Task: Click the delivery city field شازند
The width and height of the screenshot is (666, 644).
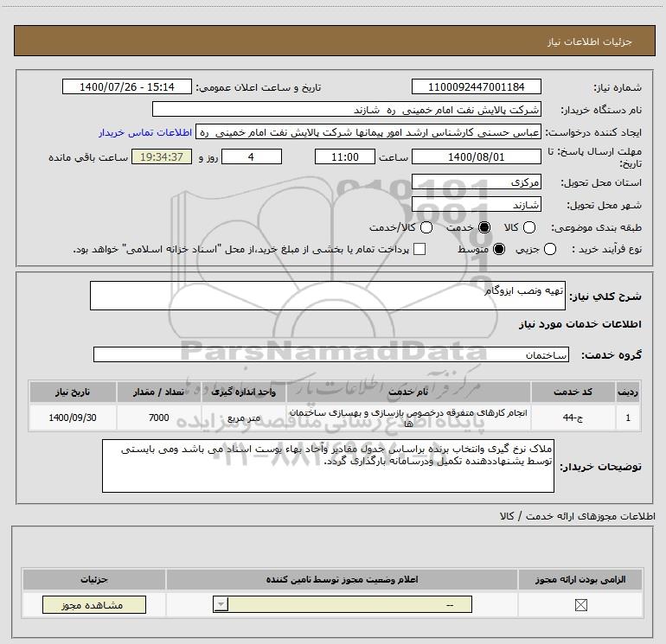Action: tap(476, 205)
